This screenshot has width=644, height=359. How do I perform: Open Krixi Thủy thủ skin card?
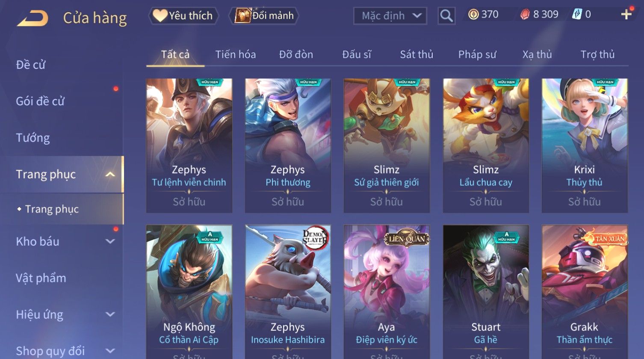585,145
